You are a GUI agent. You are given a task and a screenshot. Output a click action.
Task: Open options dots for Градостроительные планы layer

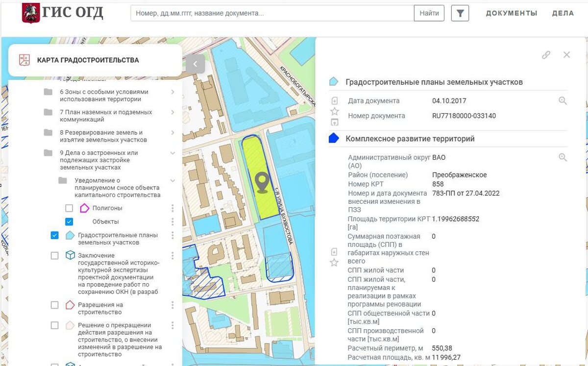point(172,236)
